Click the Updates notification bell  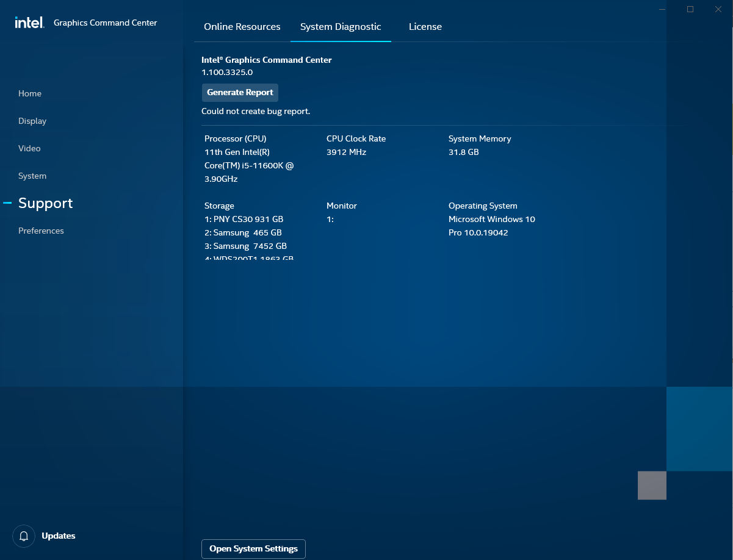[24, 536]
